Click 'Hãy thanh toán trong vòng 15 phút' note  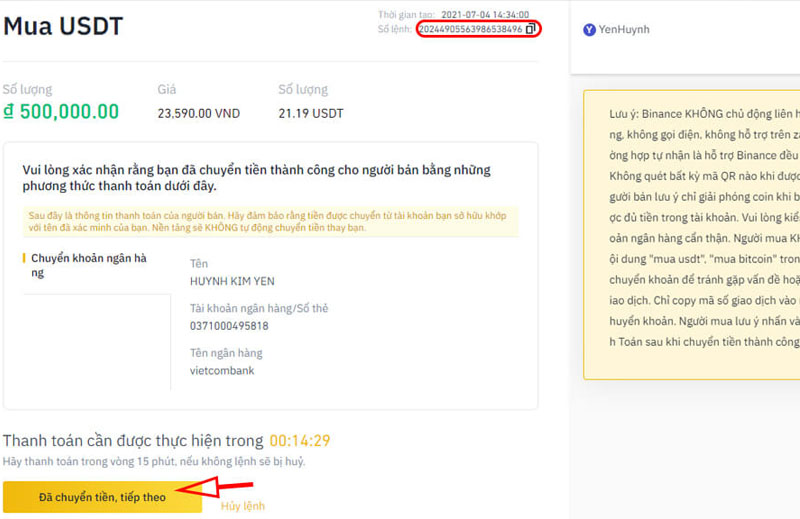[x=154, y=461]
